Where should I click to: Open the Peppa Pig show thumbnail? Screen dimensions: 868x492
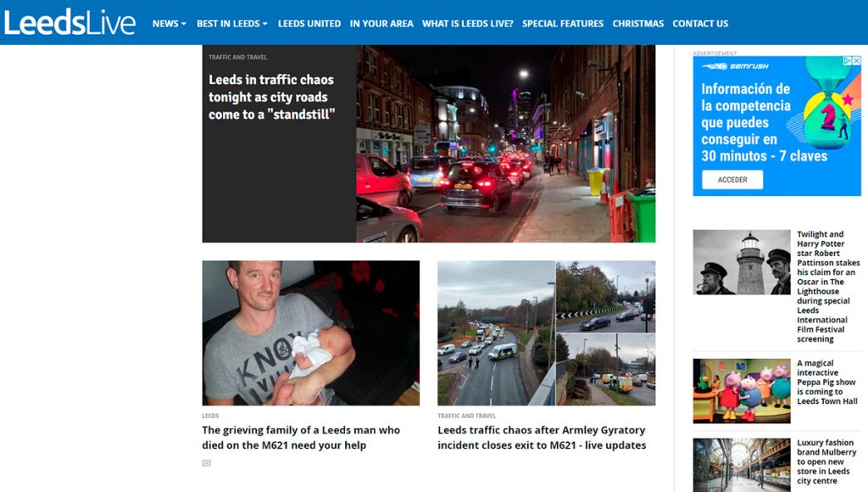coord(742,390)
